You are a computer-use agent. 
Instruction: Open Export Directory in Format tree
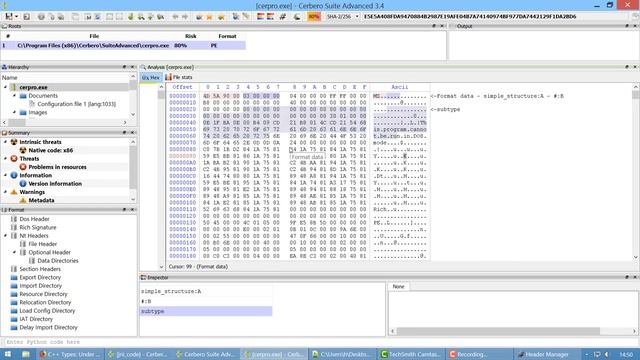40,278
